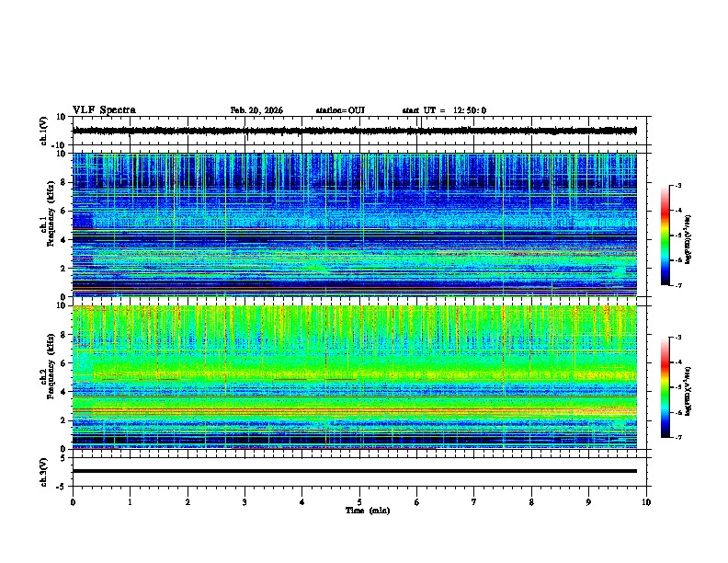Click the time axis tick label "1"
This screenshot has height=563, width=728.
[130, 502]
